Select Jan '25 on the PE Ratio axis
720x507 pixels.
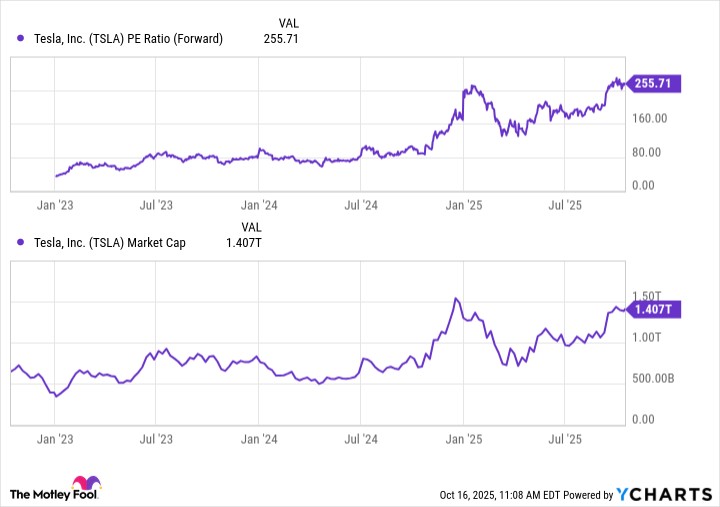(x=463, y=204)
